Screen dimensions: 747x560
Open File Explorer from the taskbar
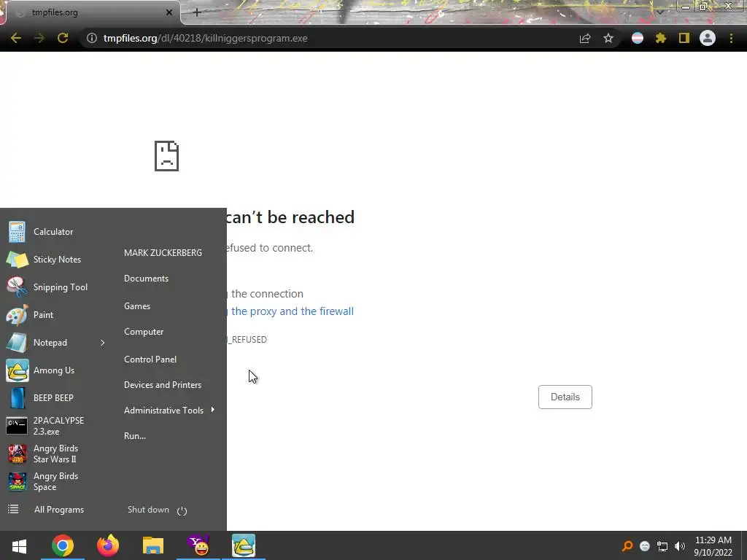pos(153,545)
